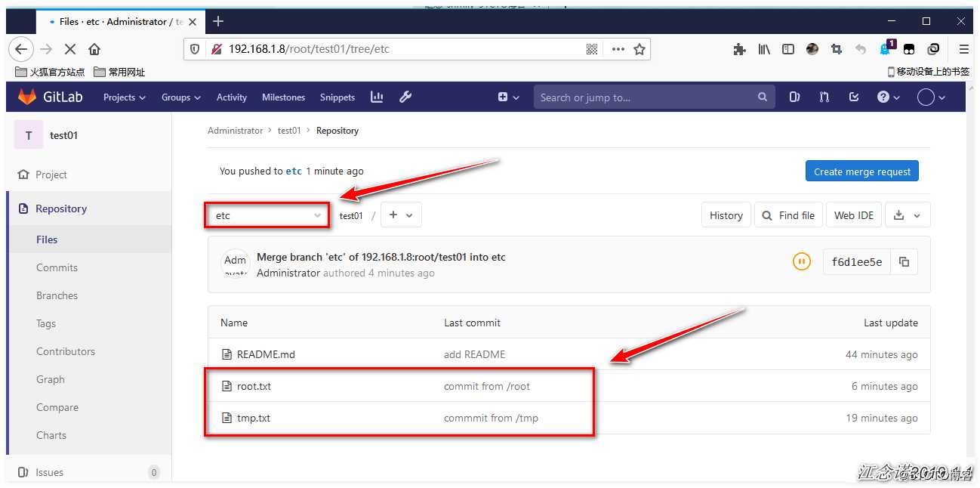Image resolution: width=980 pixels, height=488 pixels.
Task: Open the user profile avatar dropdown
Action: [931, 97]
